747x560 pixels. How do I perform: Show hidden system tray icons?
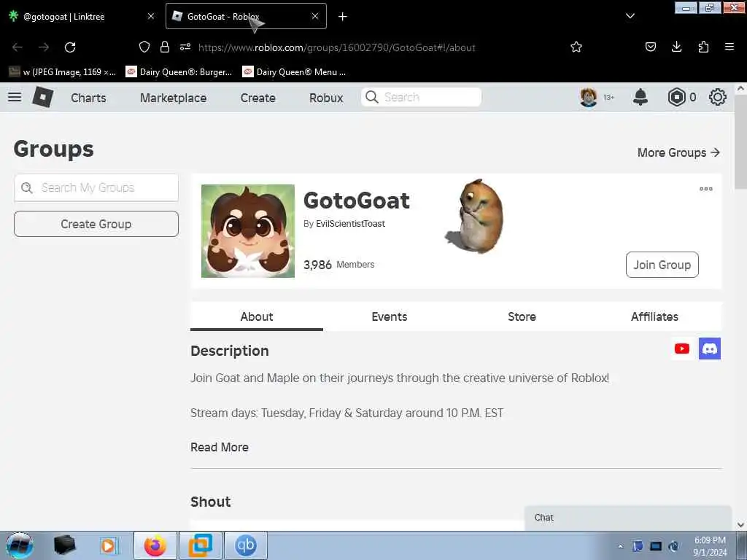click(620, 546)
